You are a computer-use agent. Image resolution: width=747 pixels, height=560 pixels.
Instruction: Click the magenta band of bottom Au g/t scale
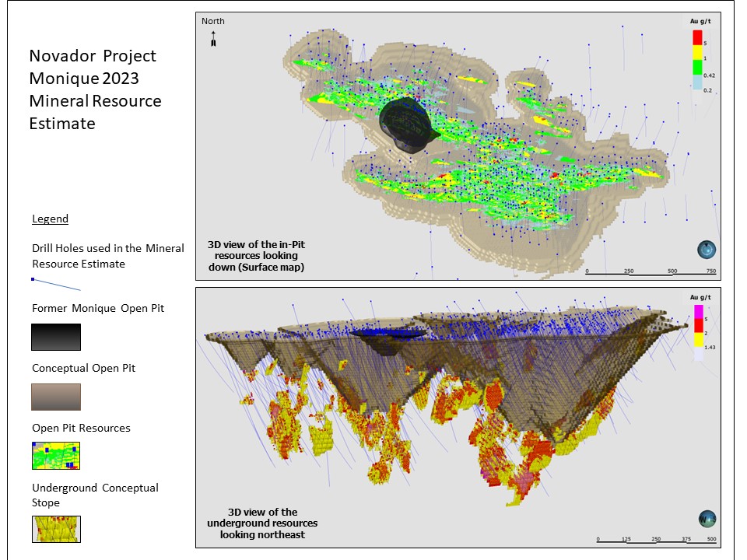(699, 312)
